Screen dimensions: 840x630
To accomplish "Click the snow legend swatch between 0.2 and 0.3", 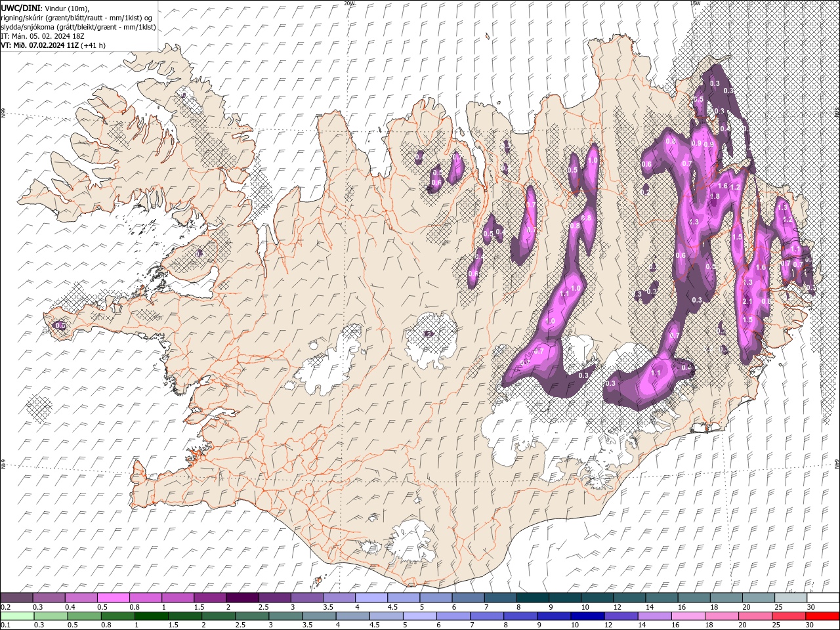I will (x=17, y=598).
